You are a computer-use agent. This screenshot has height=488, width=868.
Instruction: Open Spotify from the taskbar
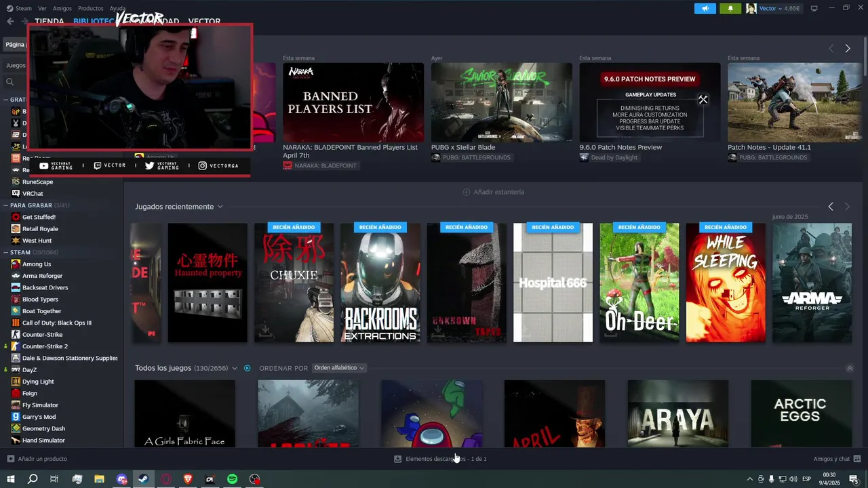coord(232,479)
